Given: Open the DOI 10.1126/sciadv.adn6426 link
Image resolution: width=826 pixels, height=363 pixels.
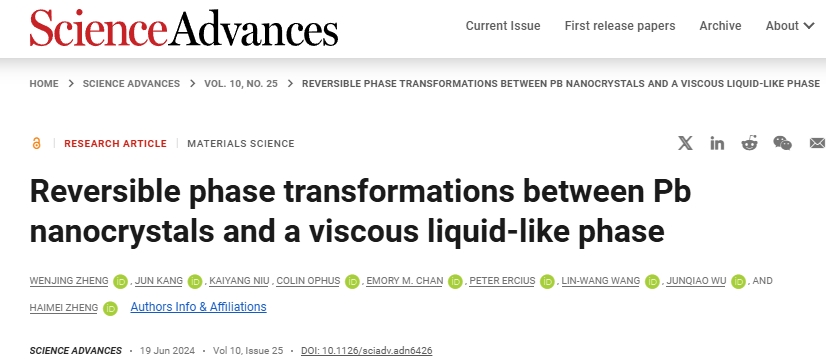Looking at the screenshot, I should tap(367, 351).
